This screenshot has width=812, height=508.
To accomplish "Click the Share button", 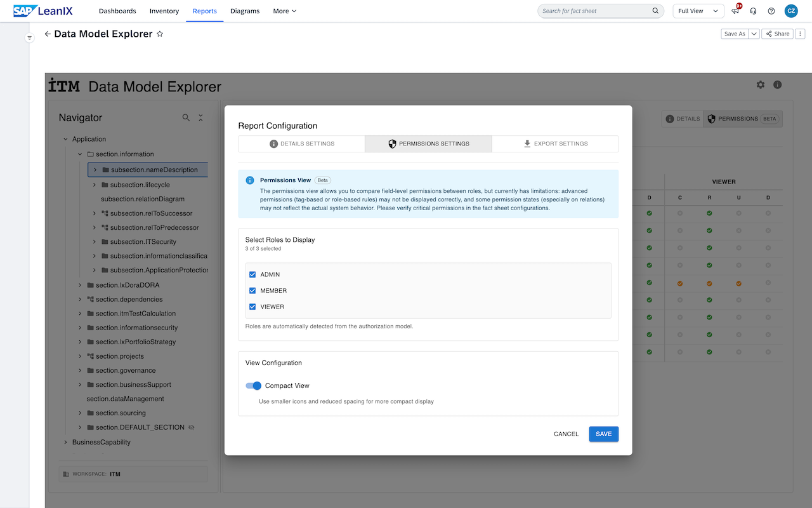I will pyautogui.click(x=776, y=34).
